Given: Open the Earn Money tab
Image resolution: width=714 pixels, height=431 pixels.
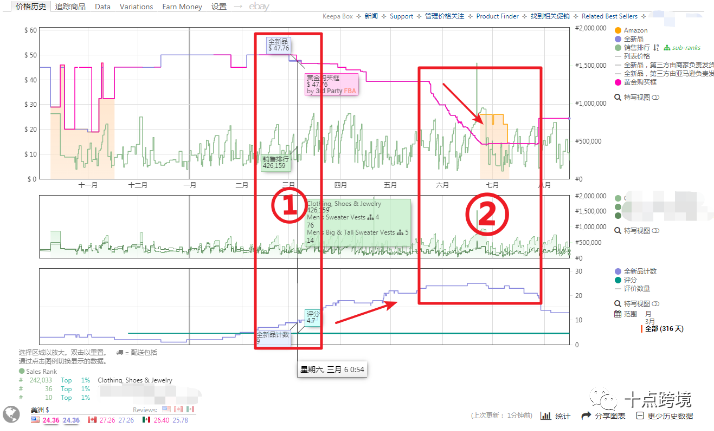Looking at the screenshot, I should coord(182,6).
